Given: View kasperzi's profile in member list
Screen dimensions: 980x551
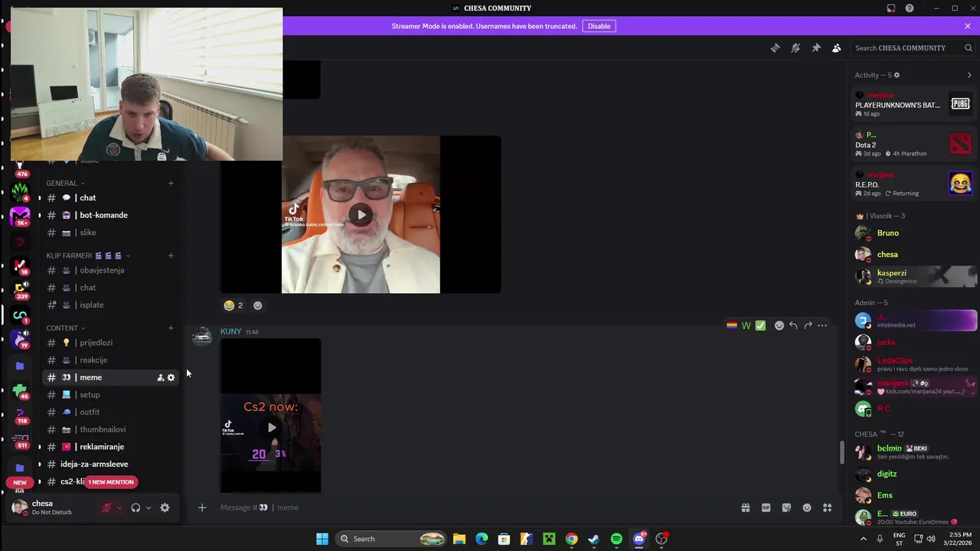Looking at the screenshot, I should coord(915,276).
